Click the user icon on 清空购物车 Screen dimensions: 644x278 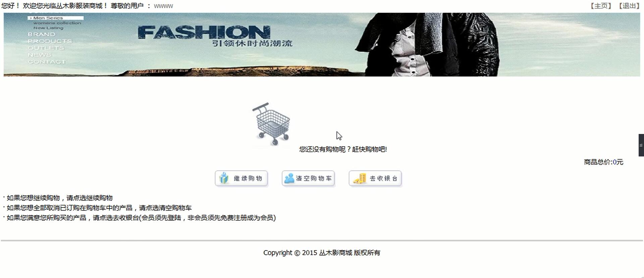coord(289,178)
